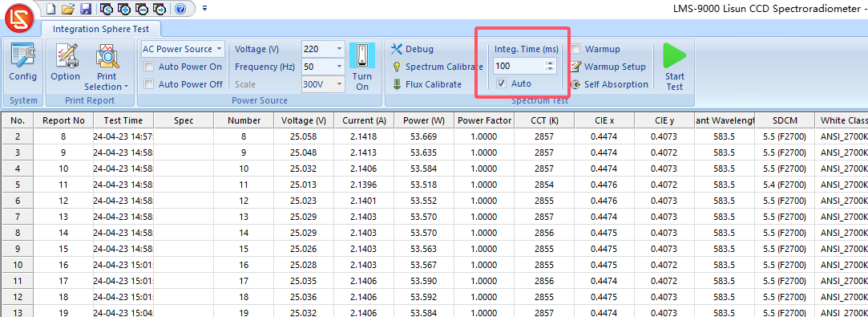868x317 pixels.
Task: Click the toolbar icon with minus badge
Action: [x=142, y=8]
